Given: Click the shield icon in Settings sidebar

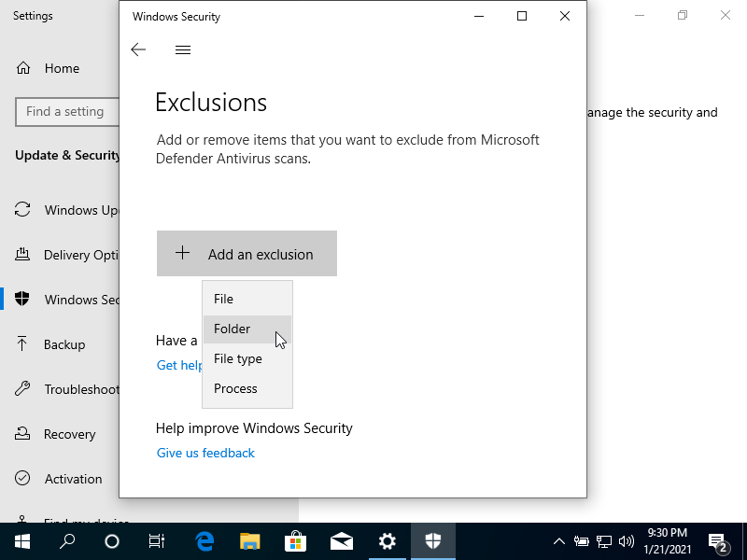Looking at the screenshot, I should coord(22,299).
